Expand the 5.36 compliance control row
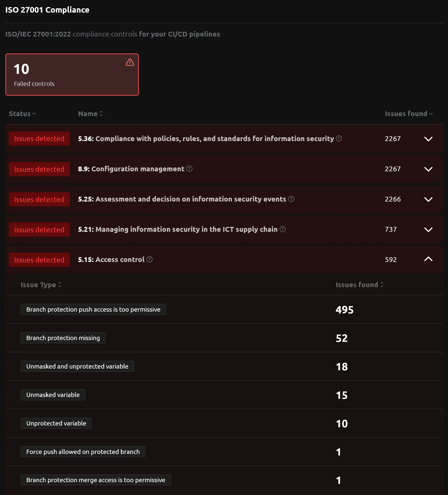 (x=428, y=139)
